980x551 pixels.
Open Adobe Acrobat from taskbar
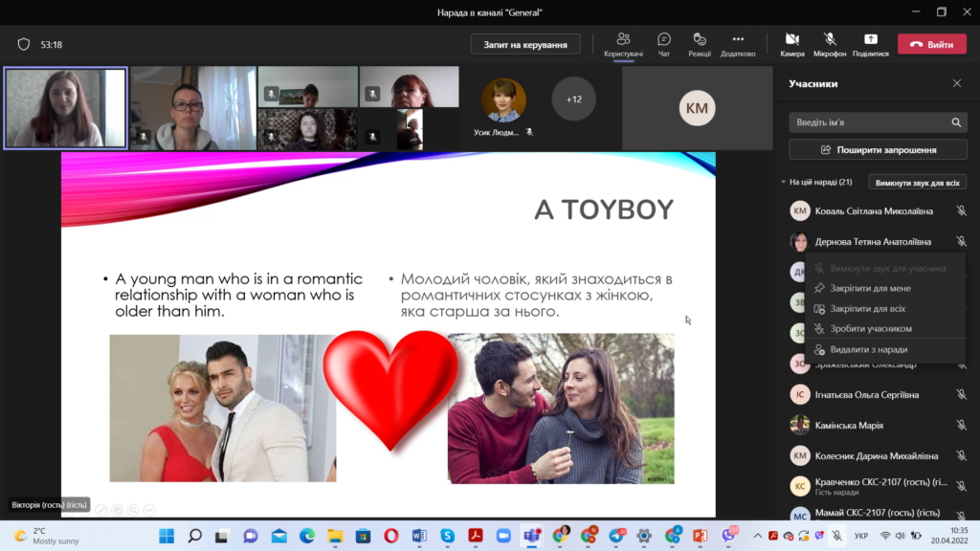click(476, 536)
